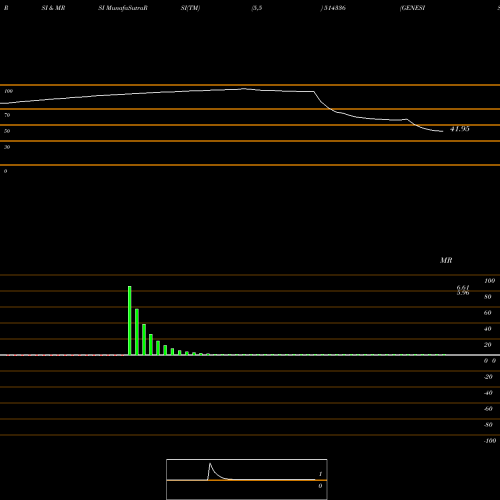Click the 60 label on MR axis
The width and height of the screenshot is (500, 500).
488,313
